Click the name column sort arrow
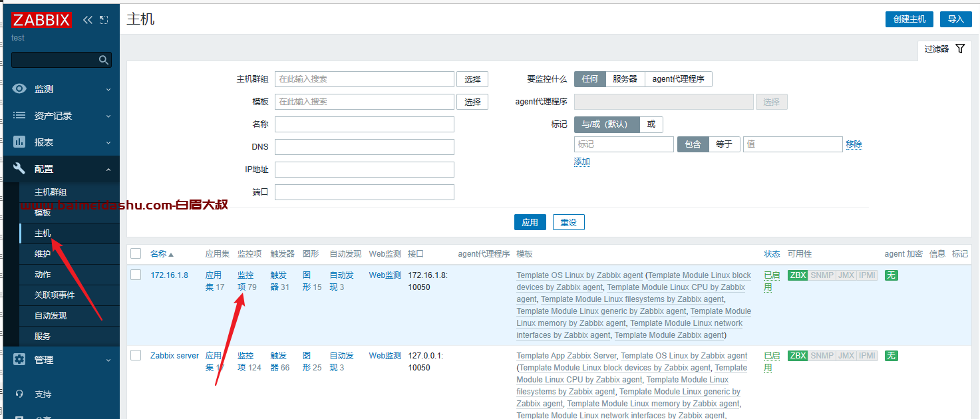 [171, 255]
